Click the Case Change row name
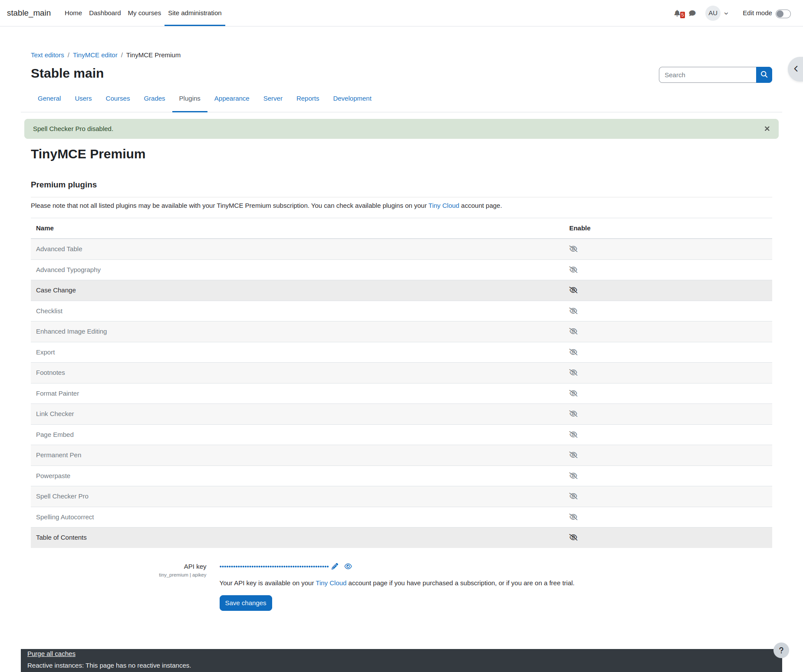 pos(56,290)
